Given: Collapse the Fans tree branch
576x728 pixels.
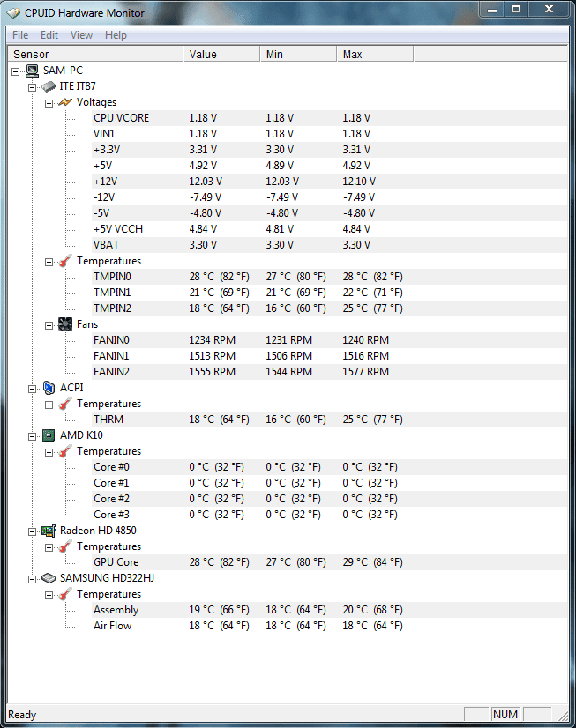Looking at the screenshot, I should (49, 325).
